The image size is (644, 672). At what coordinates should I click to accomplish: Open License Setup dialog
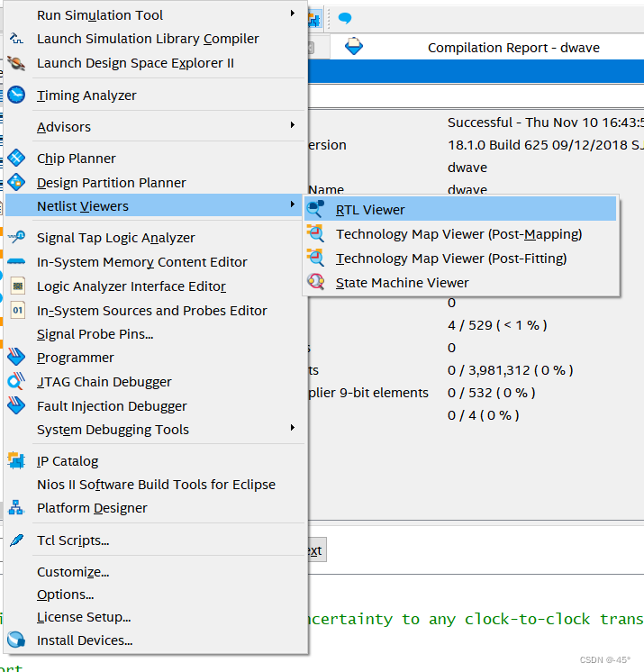154,617
